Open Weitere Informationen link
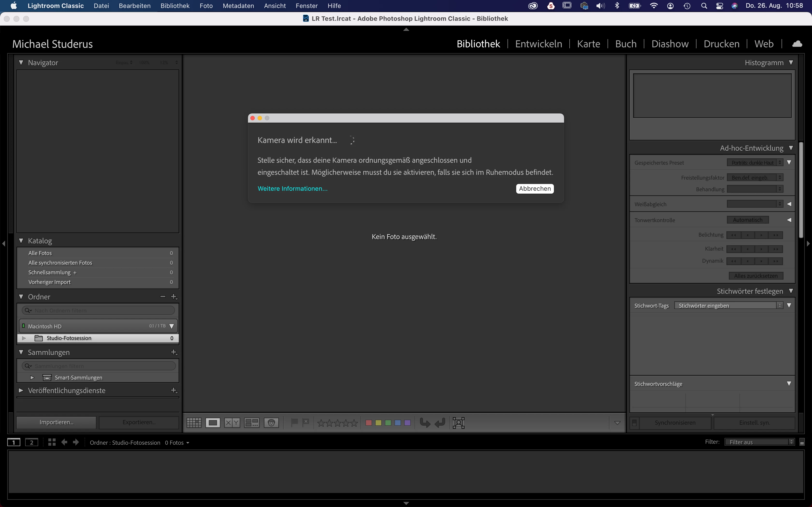Image resolution: width=812 pixels, height=507 pixels. (292, 189)
